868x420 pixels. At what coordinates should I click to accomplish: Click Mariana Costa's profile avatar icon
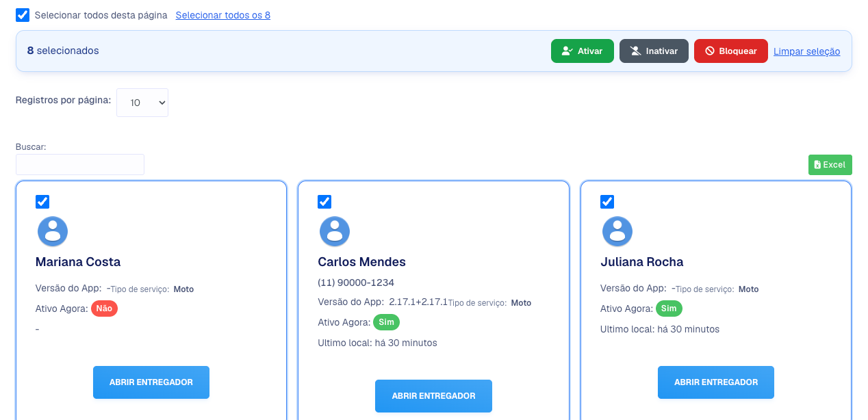point(53,231)
